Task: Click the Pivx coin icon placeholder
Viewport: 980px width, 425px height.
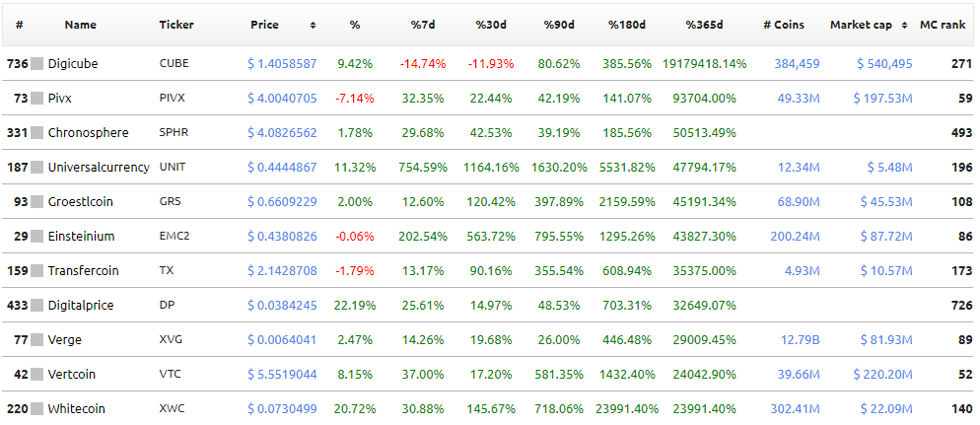Action: pos(36,99)
